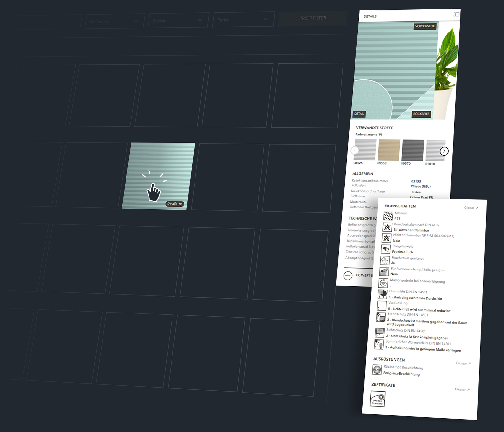Screen dimensions: 504x432
Task: Click the Feuchtraum geeignet shower icon
Action: click(384, 260)
